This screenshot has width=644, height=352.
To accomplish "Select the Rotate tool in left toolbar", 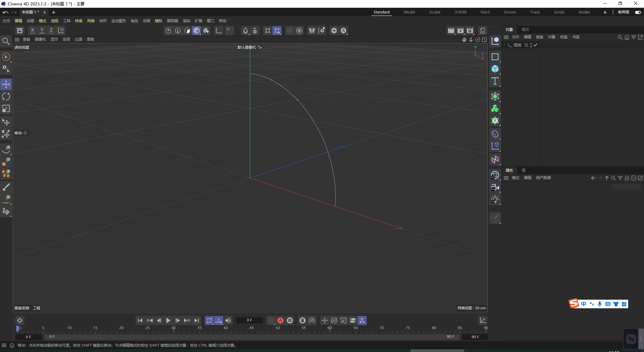I will (6, 97).
